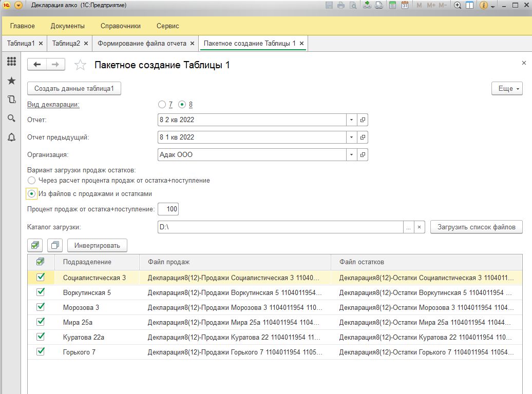
Task: Click the Создать данные таблица1 button
Action: tap(74, 89)
